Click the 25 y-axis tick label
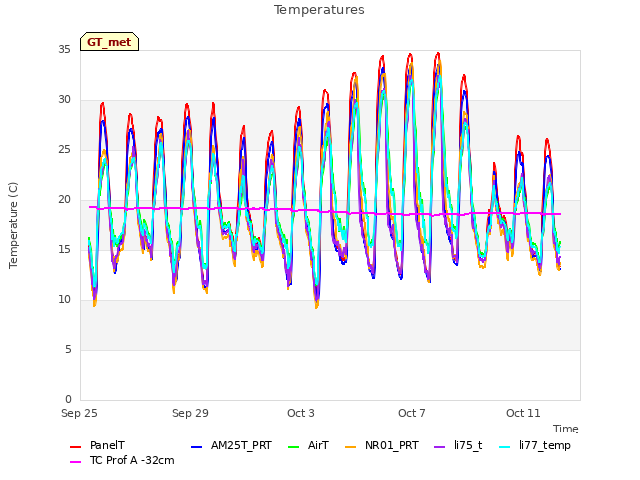Screen dimensions: 640x480 (64, 150)
